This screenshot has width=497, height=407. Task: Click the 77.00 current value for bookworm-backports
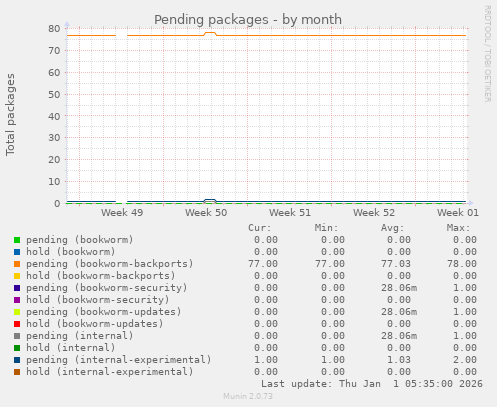pyautogui.click(x=263, y=264)
